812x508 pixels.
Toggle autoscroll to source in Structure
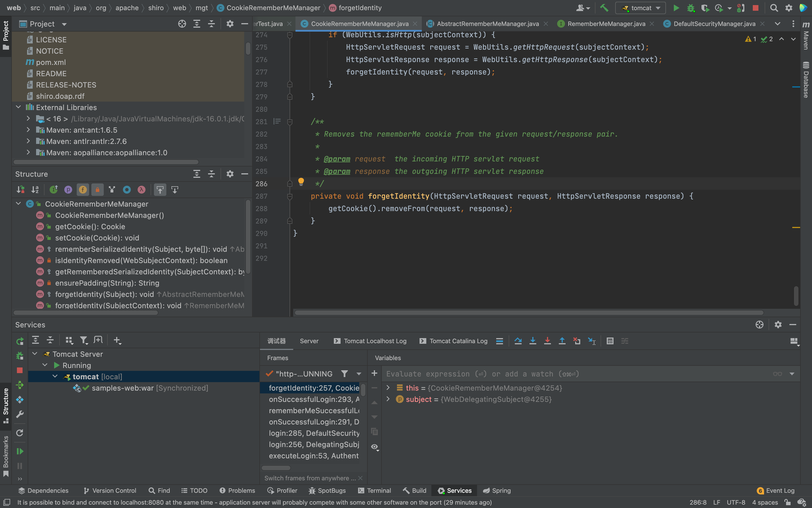click(x=160, y=189)
